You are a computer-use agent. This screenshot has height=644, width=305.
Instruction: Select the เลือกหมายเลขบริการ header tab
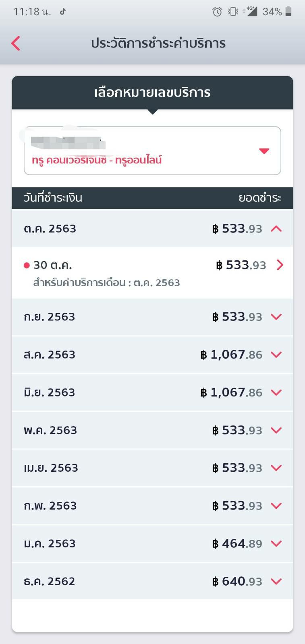point(152,93)
